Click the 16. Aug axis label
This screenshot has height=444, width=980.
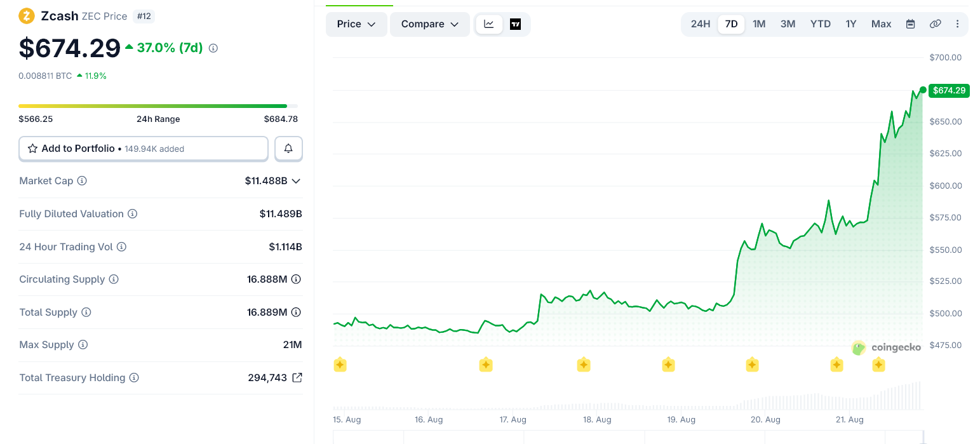click(x=429, y=420)
